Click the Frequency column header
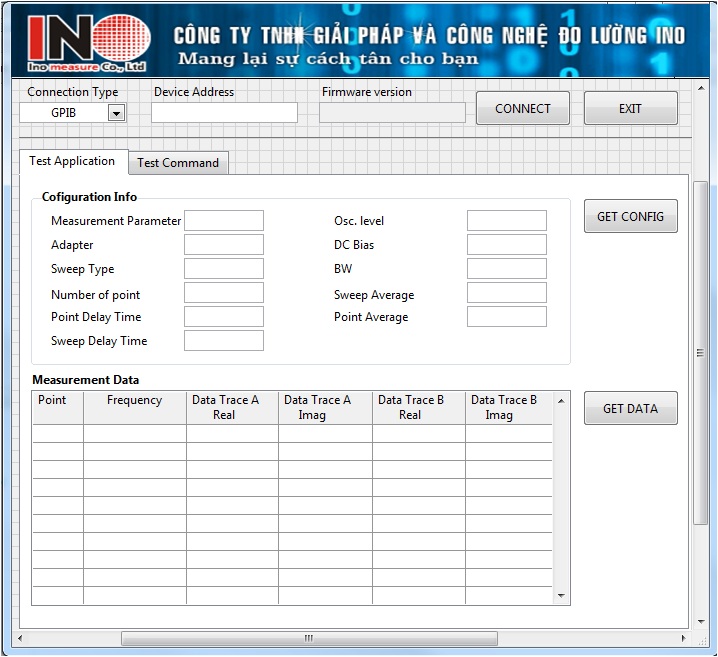Image resolution: width=718 pixels, height=657 pixels. click(x=134, y=401)
